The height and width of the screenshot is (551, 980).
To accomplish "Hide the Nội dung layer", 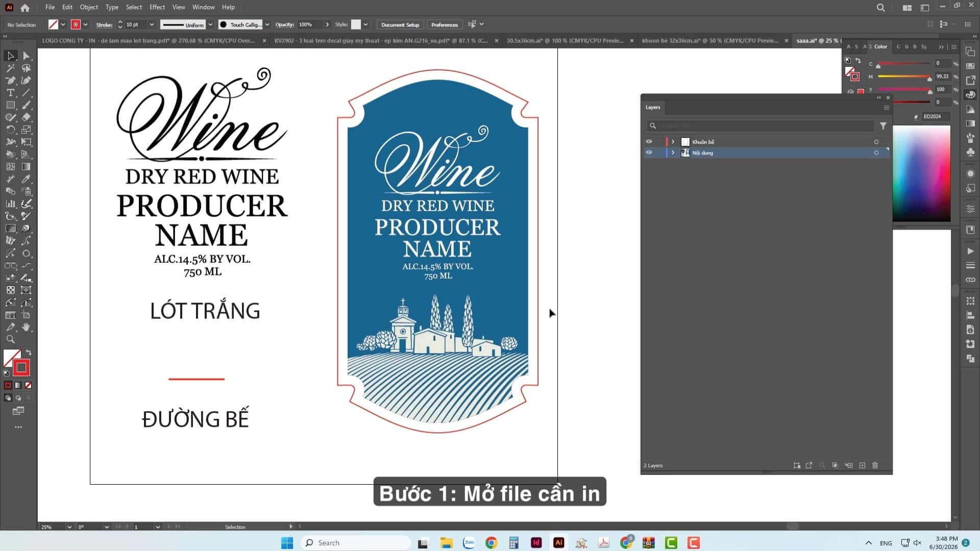I will pyautogui.click(x=649, y=153).
